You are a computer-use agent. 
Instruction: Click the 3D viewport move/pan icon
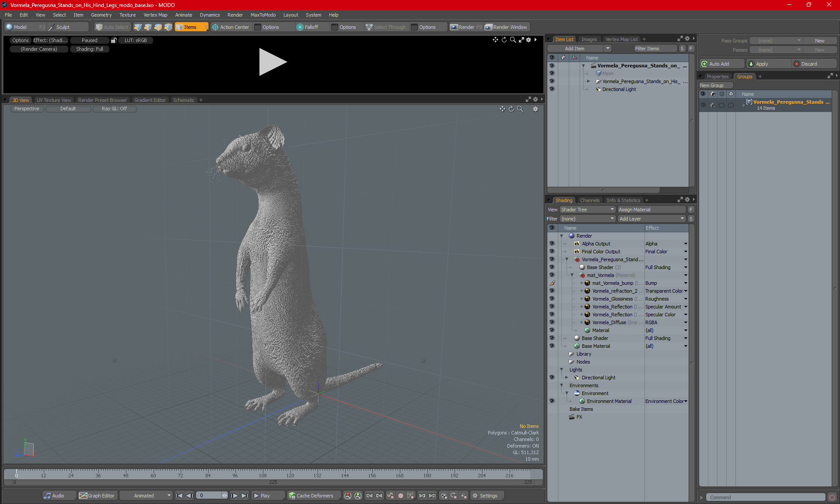click(x=502, y=109)
